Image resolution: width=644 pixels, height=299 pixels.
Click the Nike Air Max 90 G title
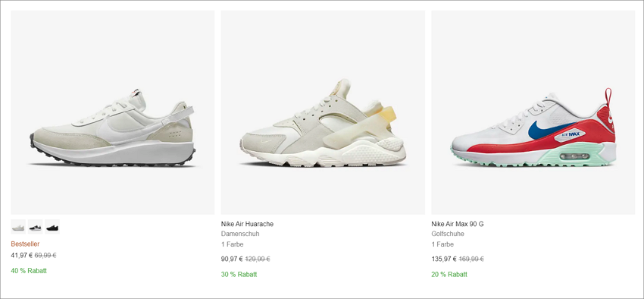[458, 224]
